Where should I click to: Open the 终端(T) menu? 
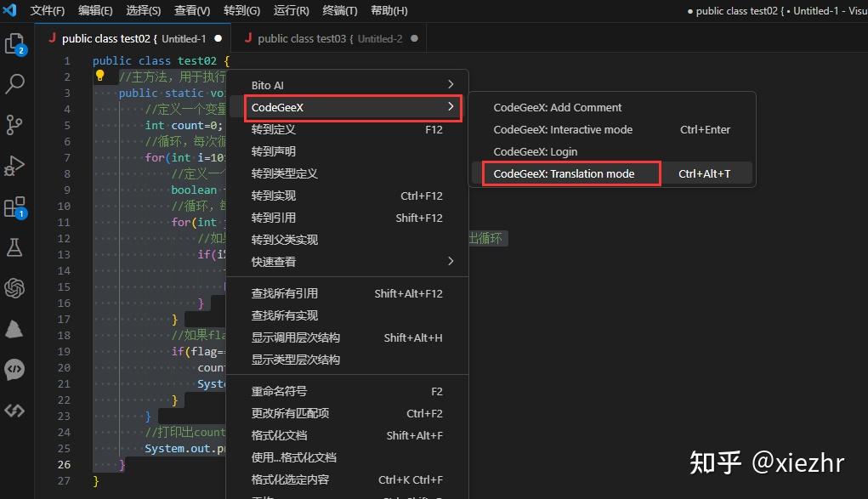tap(340, 10)
